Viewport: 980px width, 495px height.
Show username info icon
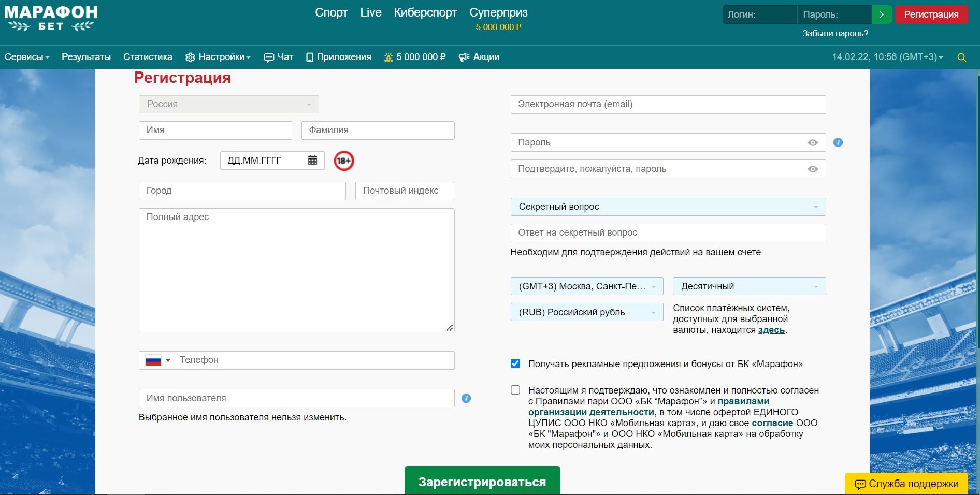(x=466, y=398)
